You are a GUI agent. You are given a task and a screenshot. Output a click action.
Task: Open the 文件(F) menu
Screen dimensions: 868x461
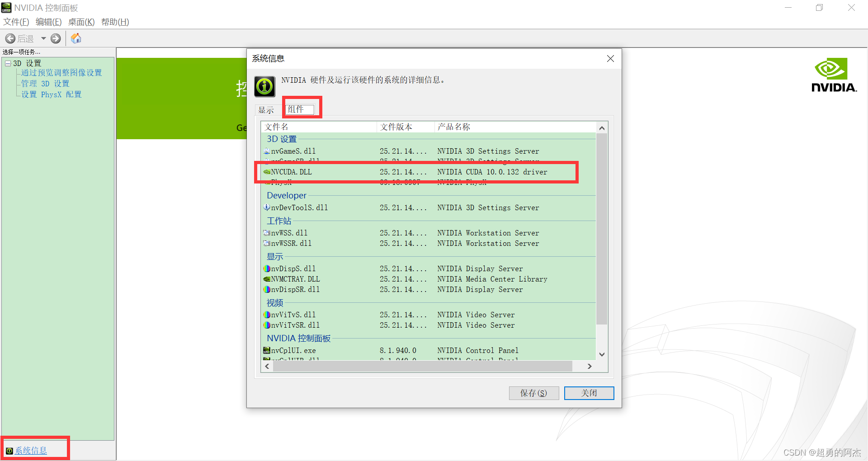tap(16, 22)
